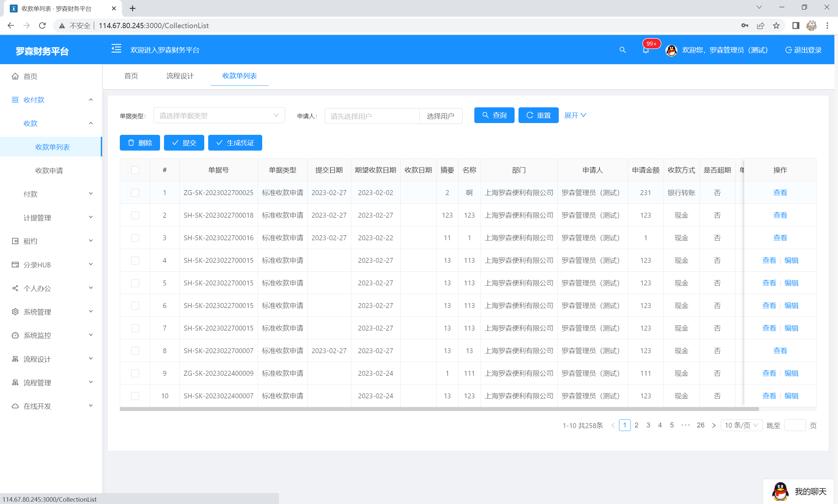The width and height of the screenshot is (838, 504).
Task: Click the 租约 sidebar icon
Action: [x=15, y=241]
